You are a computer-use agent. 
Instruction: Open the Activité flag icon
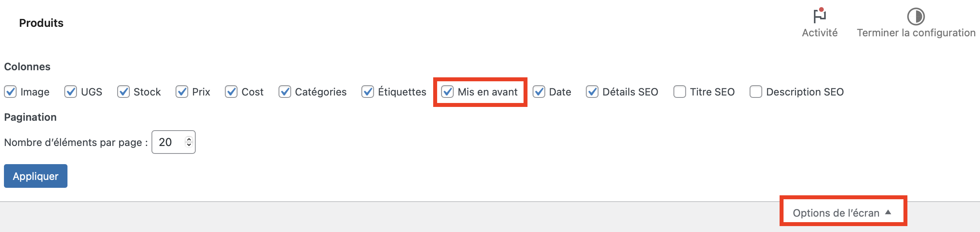[x=819, y=16]
